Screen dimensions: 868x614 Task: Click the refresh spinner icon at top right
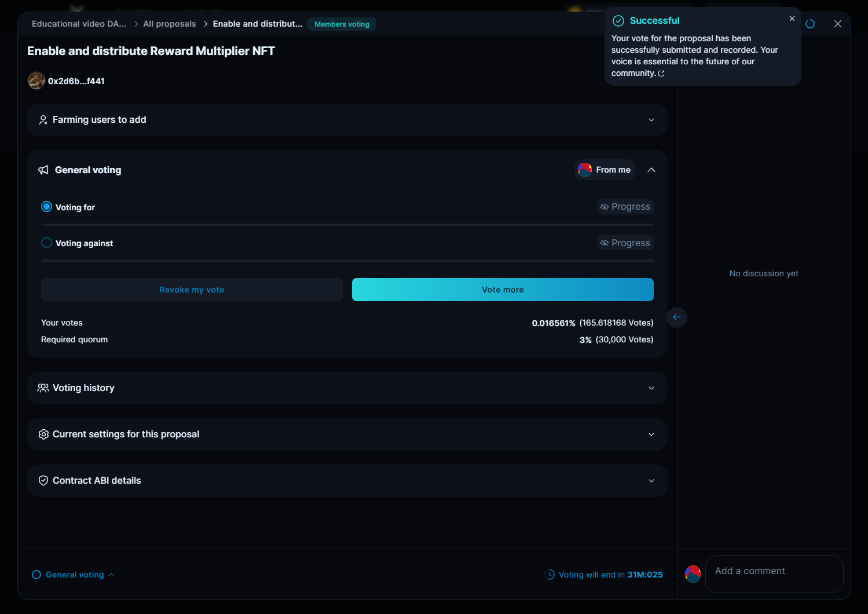tap(810, 24)
